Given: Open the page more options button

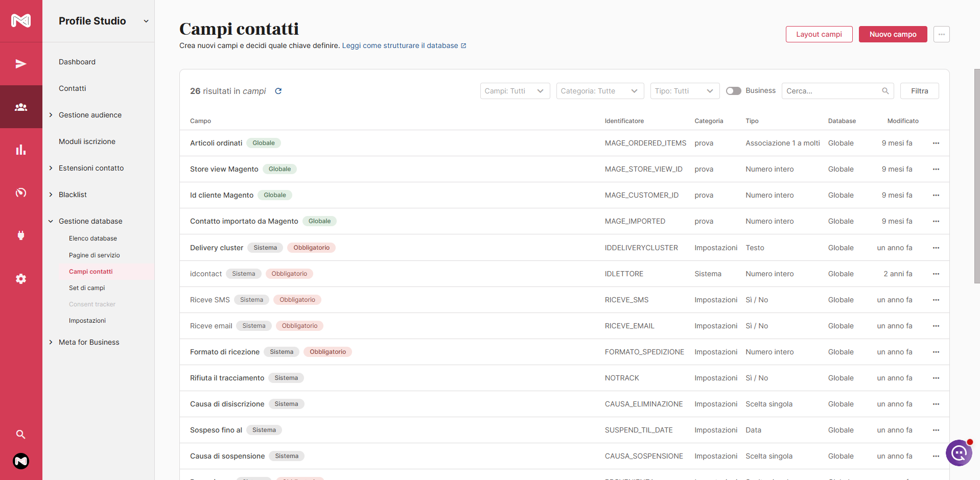Looking at the screenshot, I should pyautogui.click(x=941, y=34).
